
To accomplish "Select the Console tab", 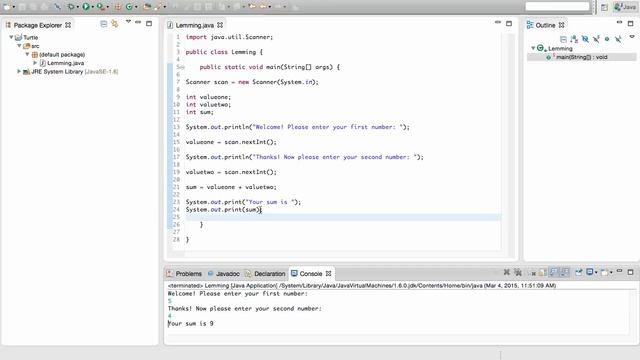I will [311, 273].
